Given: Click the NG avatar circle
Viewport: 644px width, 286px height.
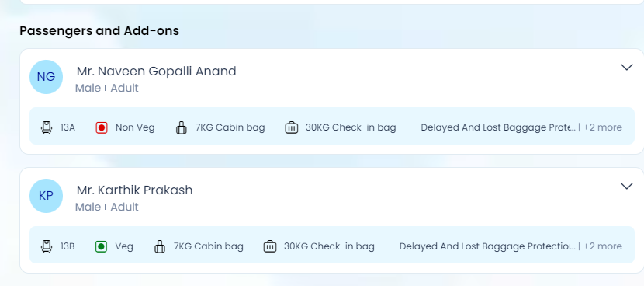Looking at the screenshot, I should point(46,77).
